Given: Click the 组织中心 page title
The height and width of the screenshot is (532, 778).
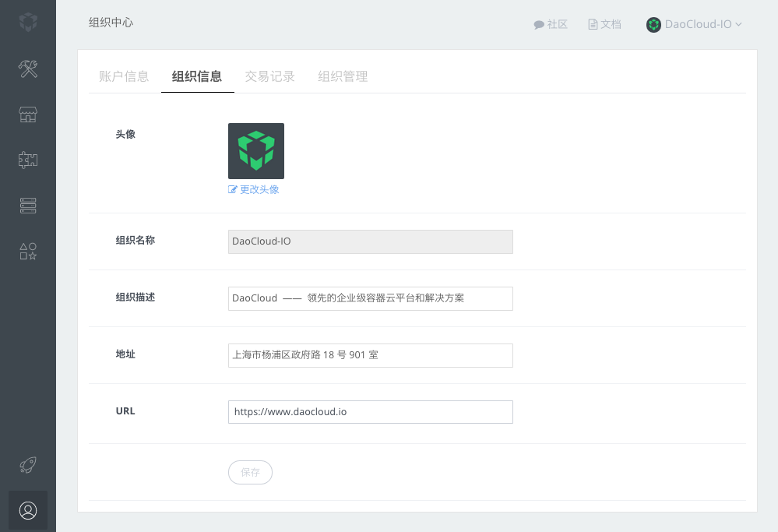Looking at the screenshot, I should click(x=111, y=23).
